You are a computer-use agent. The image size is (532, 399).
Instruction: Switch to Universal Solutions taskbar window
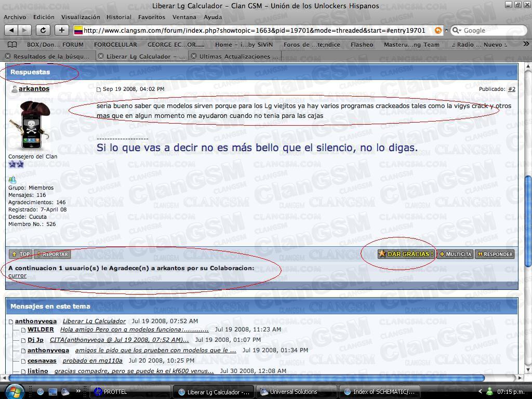coord(296,392)
